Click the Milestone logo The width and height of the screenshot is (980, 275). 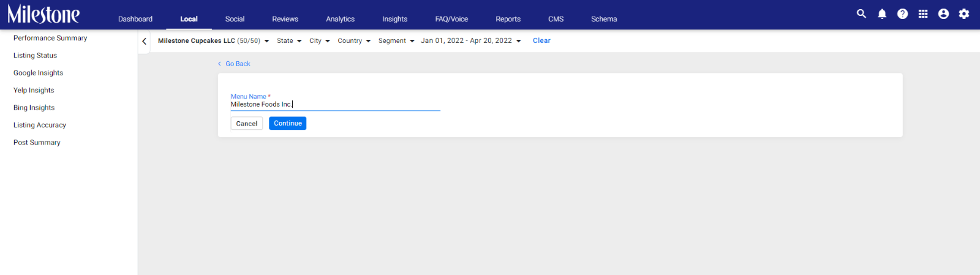tap(43, 14)
